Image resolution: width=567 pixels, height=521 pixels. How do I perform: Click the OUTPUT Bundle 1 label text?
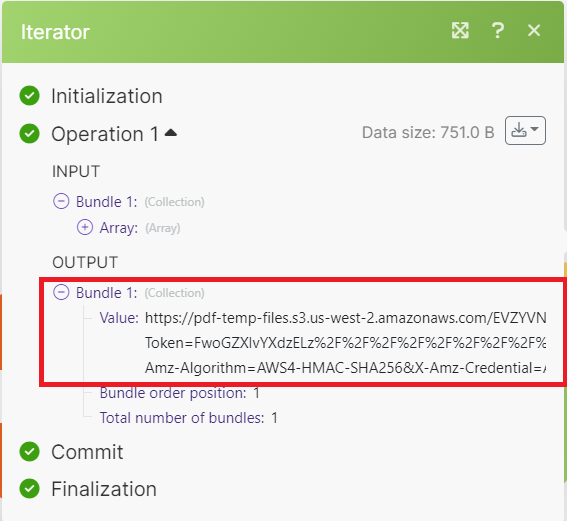pyautogui.click(x=106, y=292)
